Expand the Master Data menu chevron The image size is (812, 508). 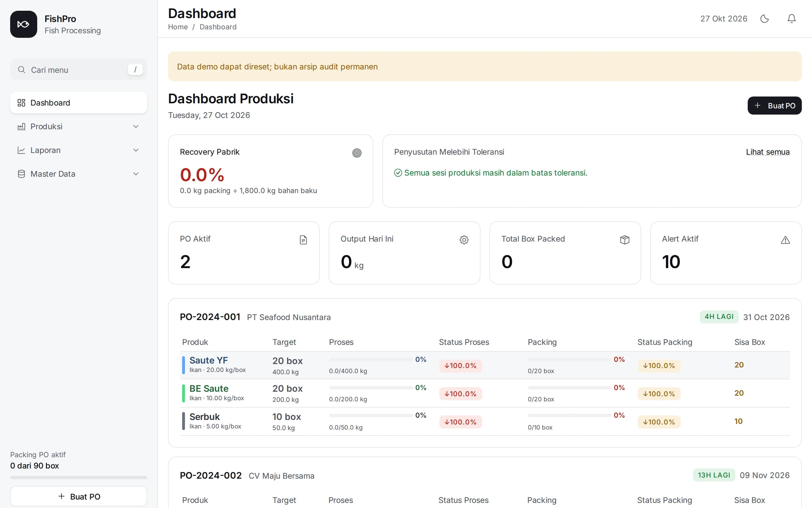136,174
